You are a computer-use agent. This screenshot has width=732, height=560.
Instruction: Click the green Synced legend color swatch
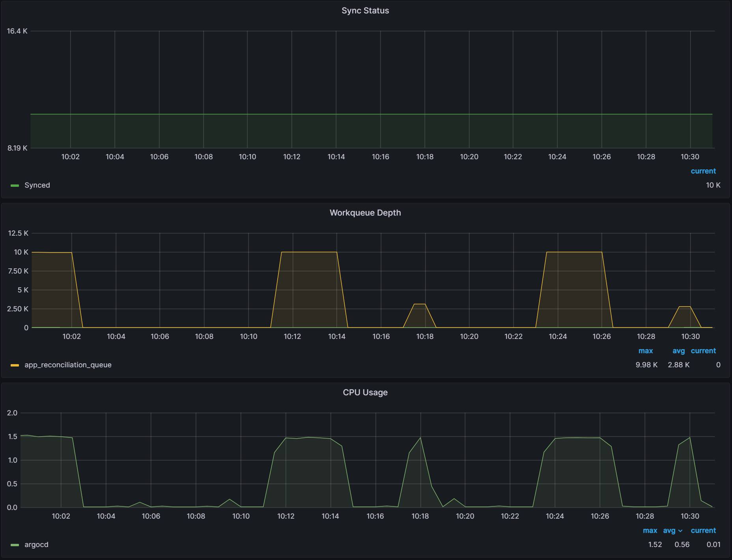point(15,186)
